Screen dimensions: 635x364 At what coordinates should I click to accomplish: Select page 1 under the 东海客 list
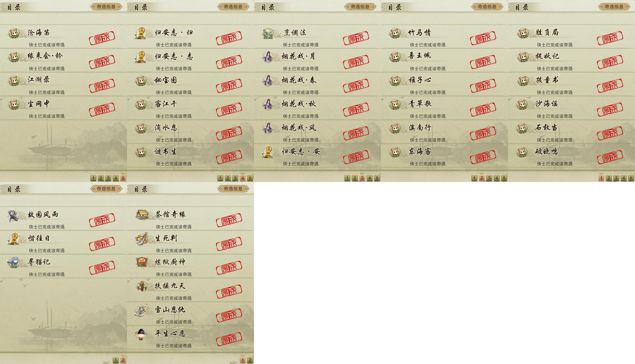tap(474, 178)
